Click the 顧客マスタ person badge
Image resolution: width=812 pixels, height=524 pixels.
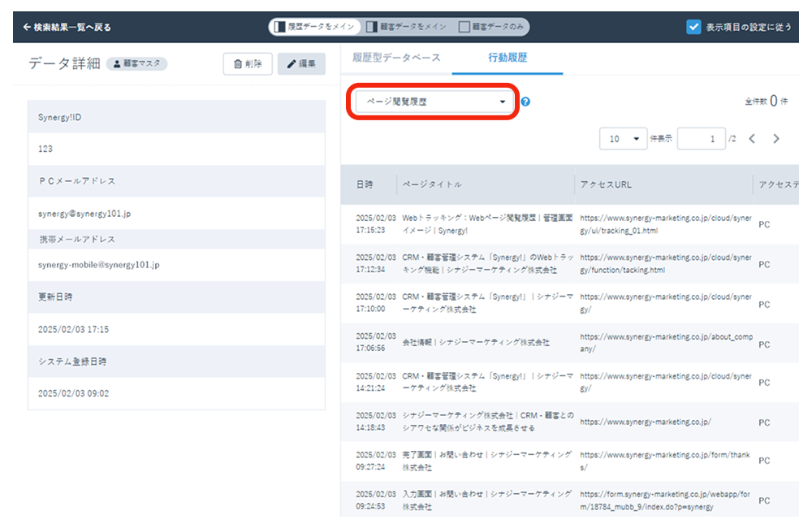pos(136,64)
